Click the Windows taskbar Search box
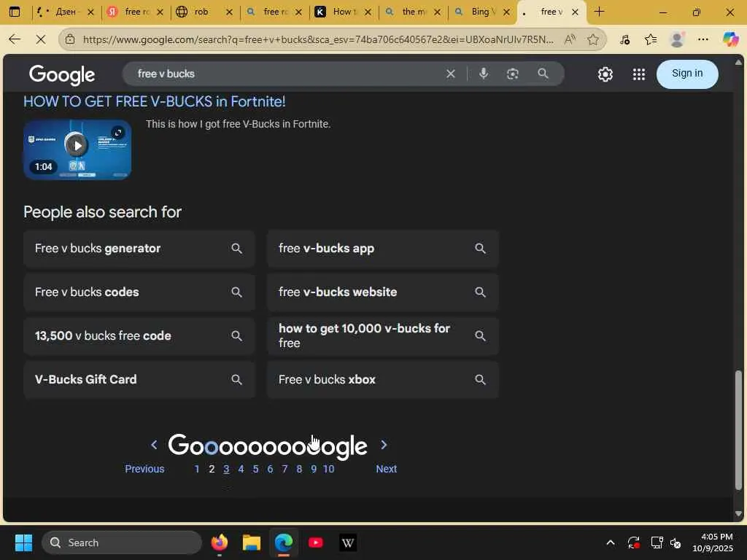Image resolution: width=747 pixels, height=560 pixels. (122, 542)
